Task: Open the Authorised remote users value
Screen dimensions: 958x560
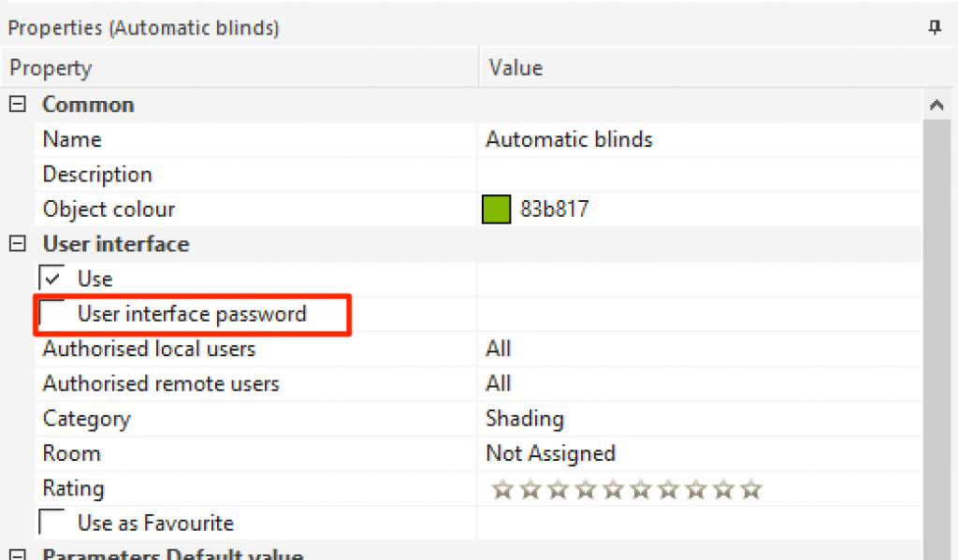Action: point(697,383)
